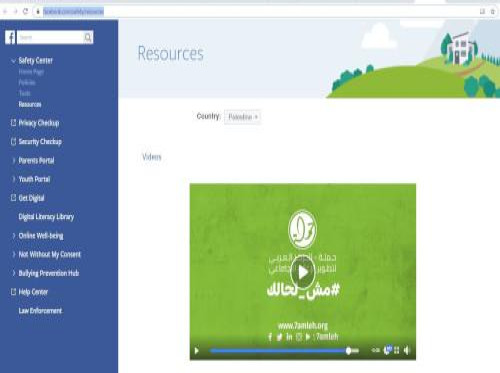The width and height of the screenshot is (500, 373).
Task: Reload the page with the refresh icon
Action: [x=25, y=12]
